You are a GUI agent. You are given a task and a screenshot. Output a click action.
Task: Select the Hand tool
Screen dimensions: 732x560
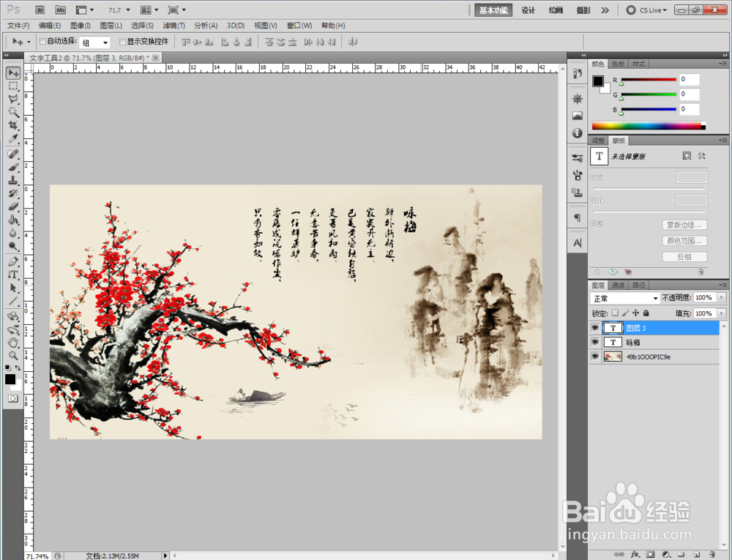point(13,343)
